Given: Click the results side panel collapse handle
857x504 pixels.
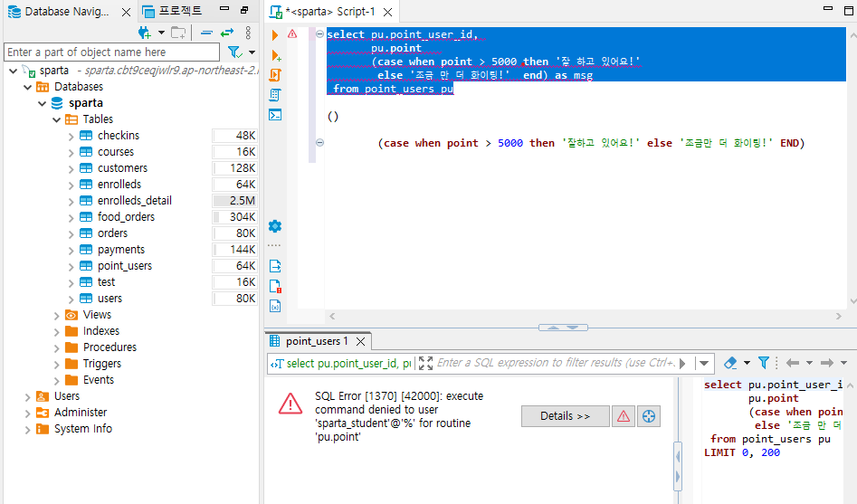Looking at the screenshot, I should coord(678,466).
